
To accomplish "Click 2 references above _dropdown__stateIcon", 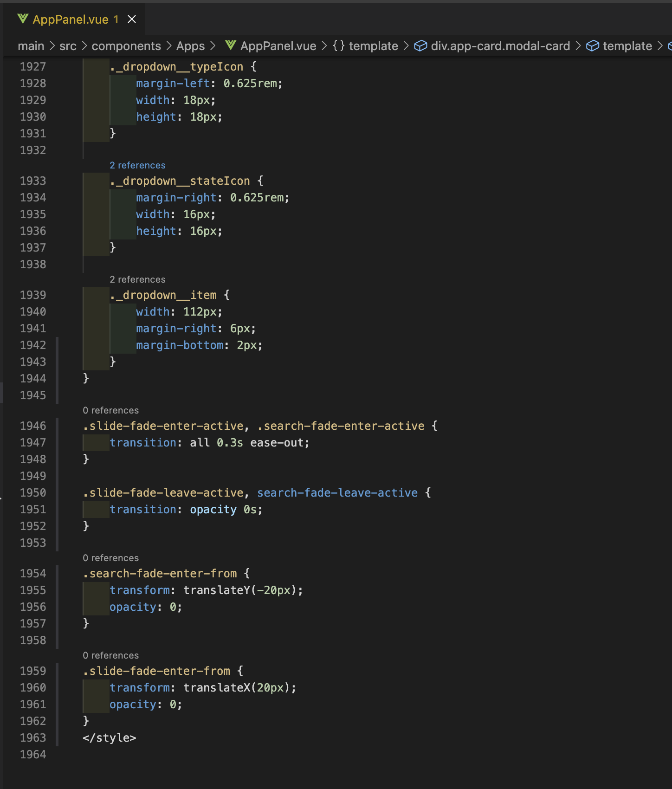I will [137, 165].
